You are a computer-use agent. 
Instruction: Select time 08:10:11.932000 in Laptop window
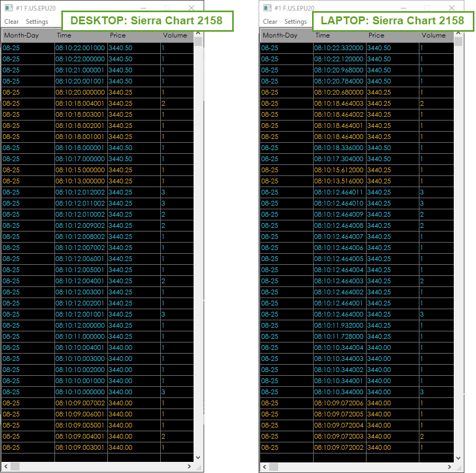[x=339, y=325]
